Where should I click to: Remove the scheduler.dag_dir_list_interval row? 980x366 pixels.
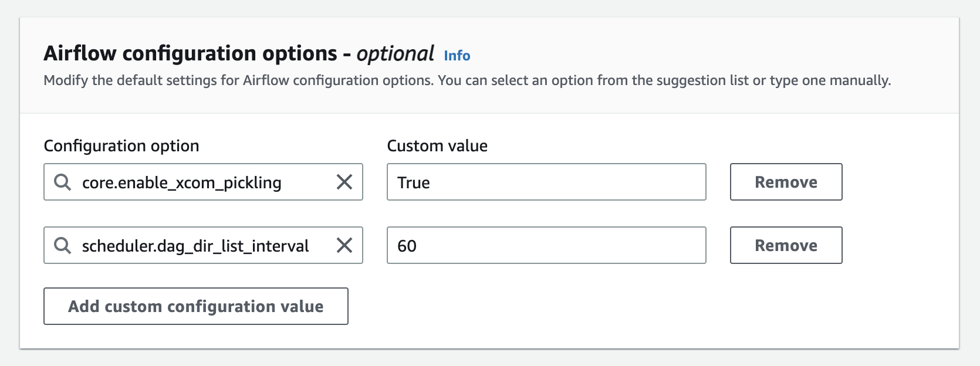(x=786, y=246)
